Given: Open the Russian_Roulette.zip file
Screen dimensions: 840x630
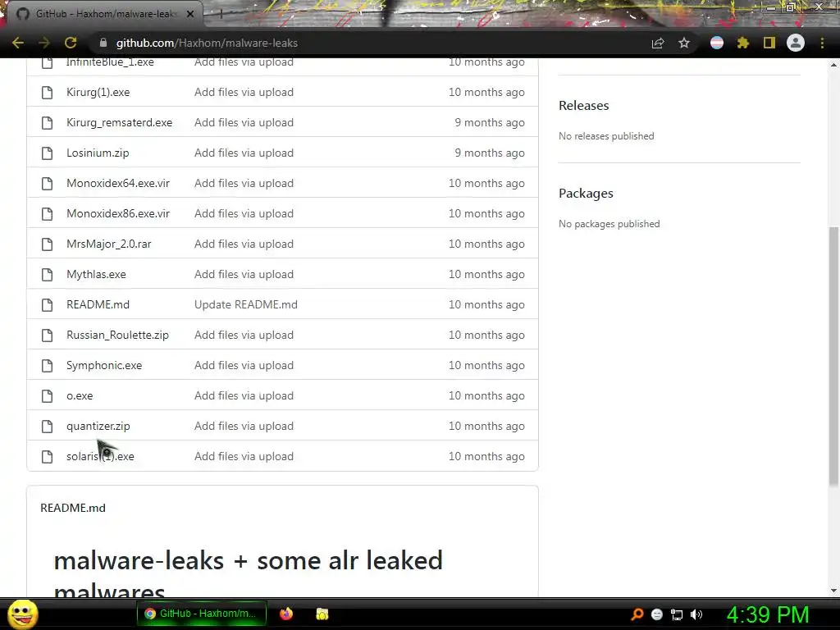Looking at the screenshot, I should [x=117, y=336].
